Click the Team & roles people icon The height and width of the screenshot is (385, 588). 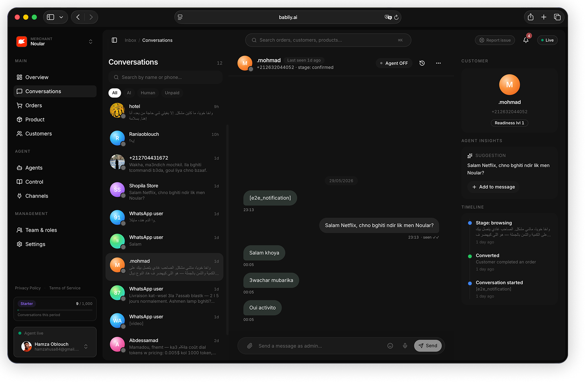click(x=20, y=230)
